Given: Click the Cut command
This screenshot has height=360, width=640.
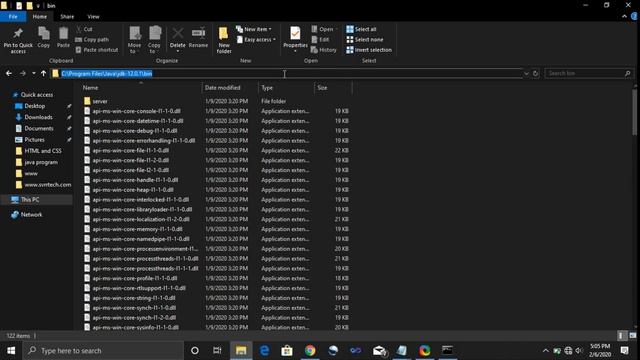Looking at the screenshot, I should point(84,29).
